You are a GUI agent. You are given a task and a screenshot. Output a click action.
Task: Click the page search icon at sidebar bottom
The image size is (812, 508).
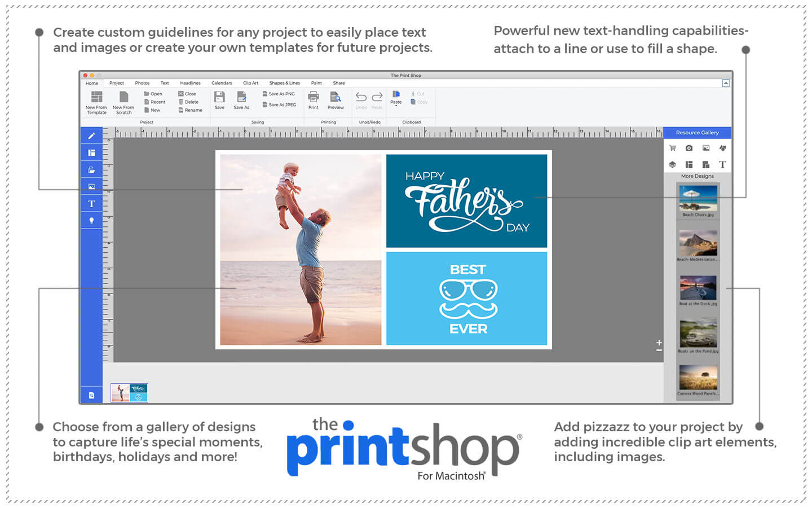click(x=91, y=395)
